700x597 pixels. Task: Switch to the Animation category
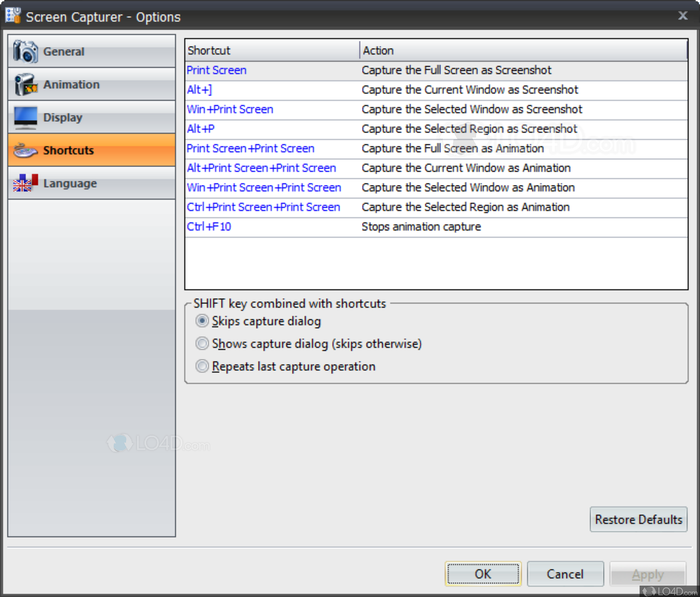click(71, 84)
